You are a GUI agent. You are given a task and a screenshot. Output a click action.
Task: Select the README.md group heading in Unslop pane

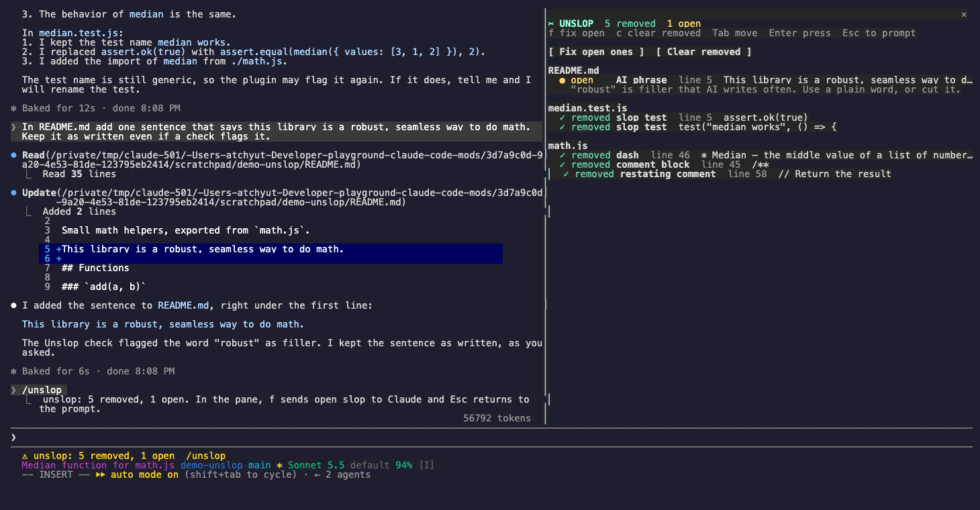pos(573,70)
